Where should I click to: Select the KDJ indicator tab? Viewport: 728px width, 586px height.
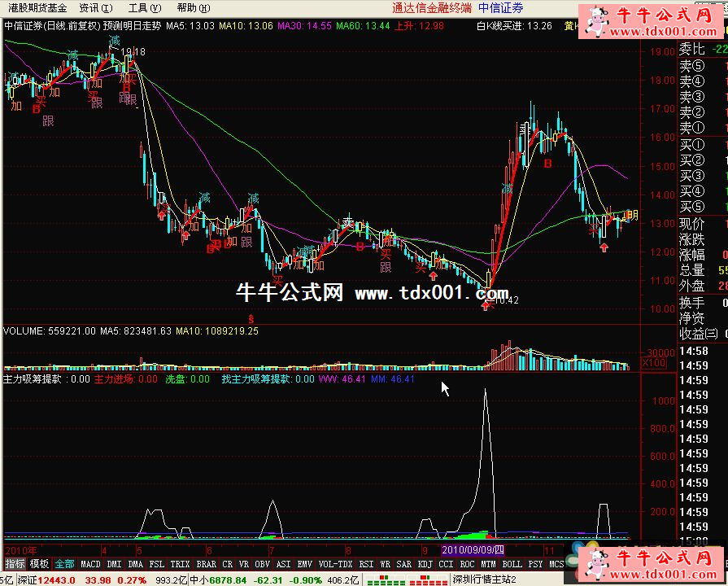pyautogui.click(x=425, y=564)
